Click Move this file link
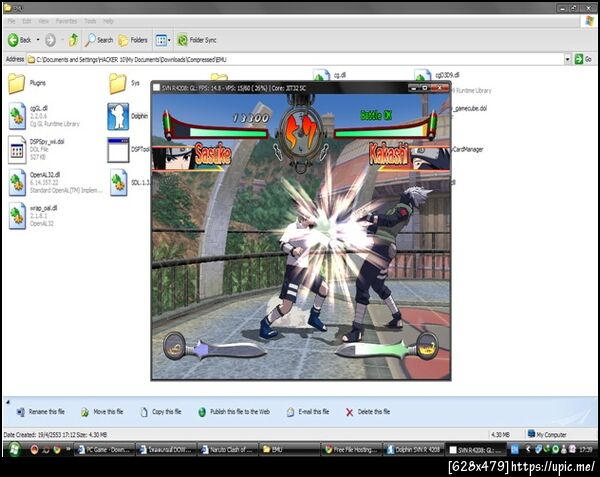 point(102,412)
